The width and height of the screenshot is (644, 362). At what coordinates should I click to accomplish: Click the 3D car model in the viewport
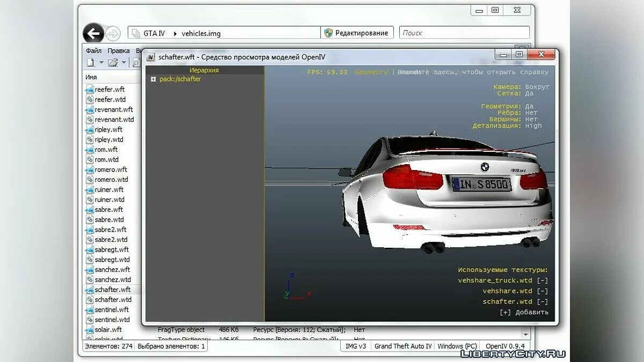click(x=448, y=193)
